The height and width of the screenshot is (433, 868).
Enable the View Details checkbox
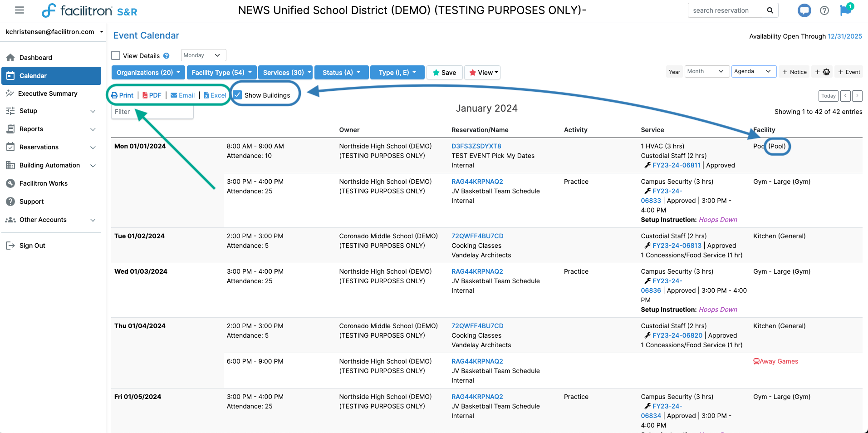pyautogui.click(x=116, y=55)
